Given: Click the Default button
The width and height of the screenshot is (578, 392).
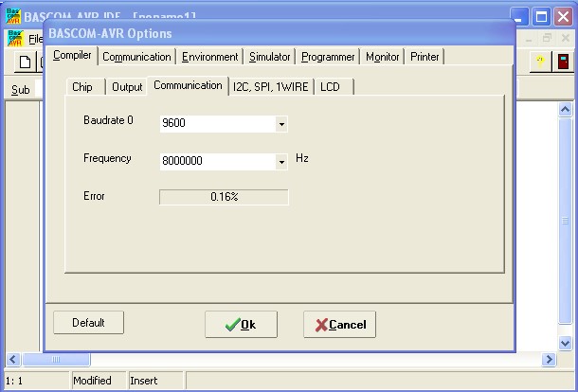Looking at the screenshot, I should [x=88, y=323].
